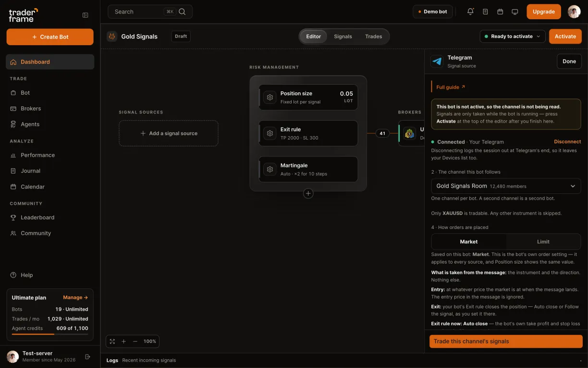This screenshot has height=368, width=588.
Task: Open the Full guide link
Action: pyautogui.click(x=451, y=87)
